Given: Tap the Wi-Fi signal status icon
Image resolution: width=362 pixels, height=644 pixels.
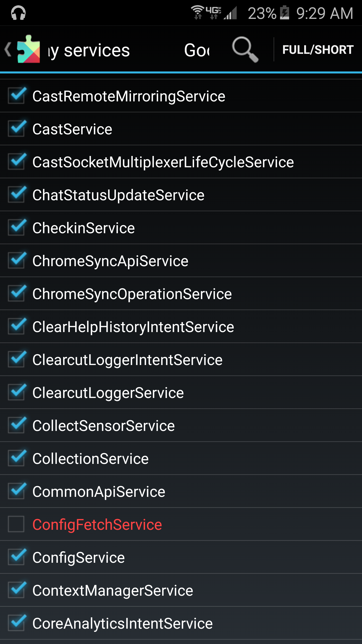Looking at the screenshot, I should coord(198,12).
